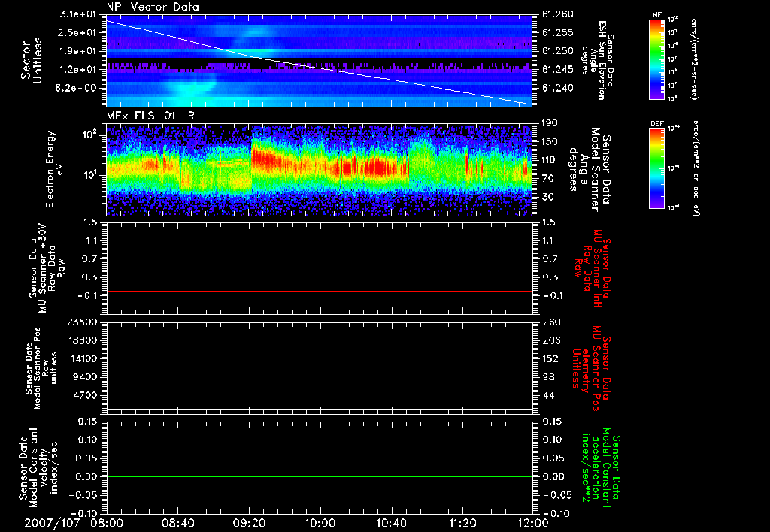The image size is (770, 532).
Task: Click the 'Electron Energy eV' axis label
Action: point(56,169)
